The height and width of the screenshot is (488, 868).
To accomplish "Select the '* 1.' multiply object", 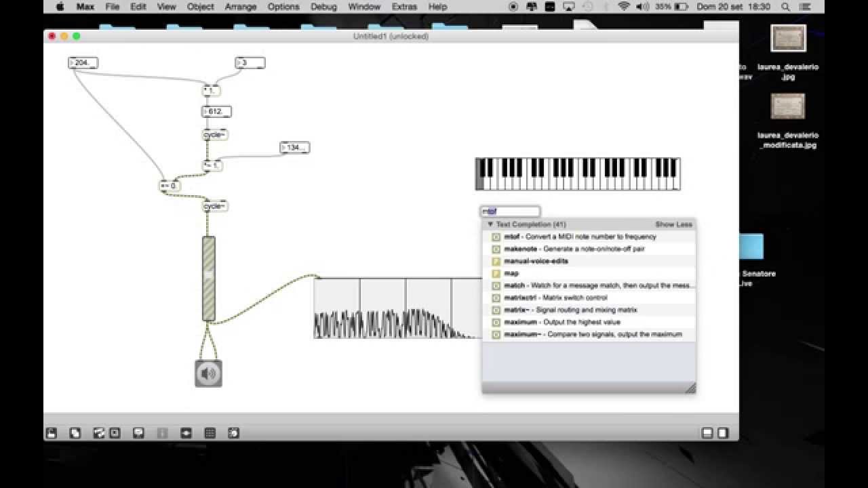I will (x=212, y=91).
